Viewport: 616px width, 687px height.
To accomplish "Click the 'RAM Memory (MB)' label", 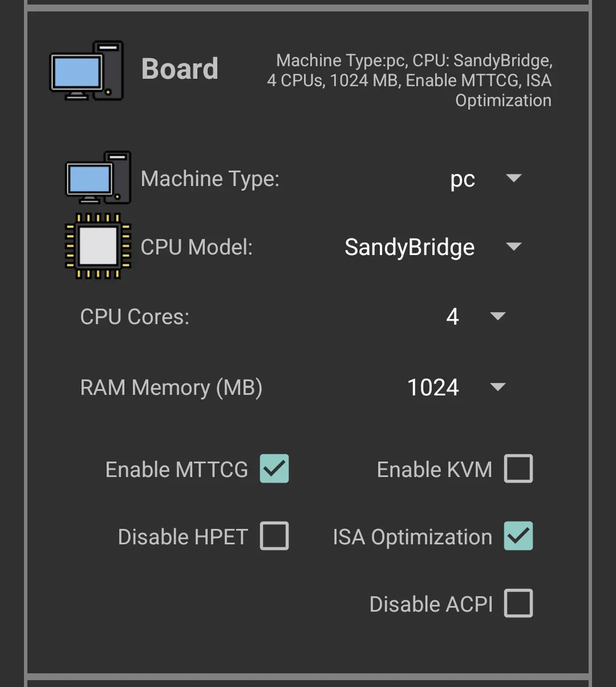I will [171, 388].
